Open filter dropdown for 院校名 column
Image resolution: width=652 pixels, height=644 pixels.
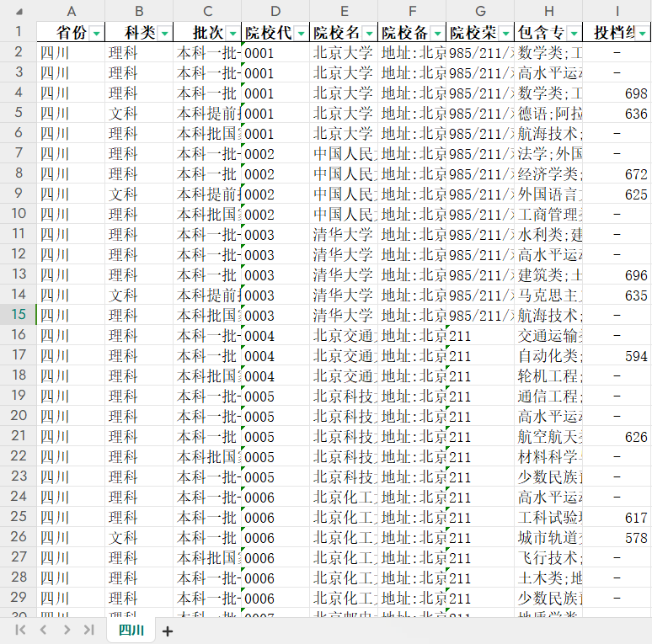click(369, 33)
